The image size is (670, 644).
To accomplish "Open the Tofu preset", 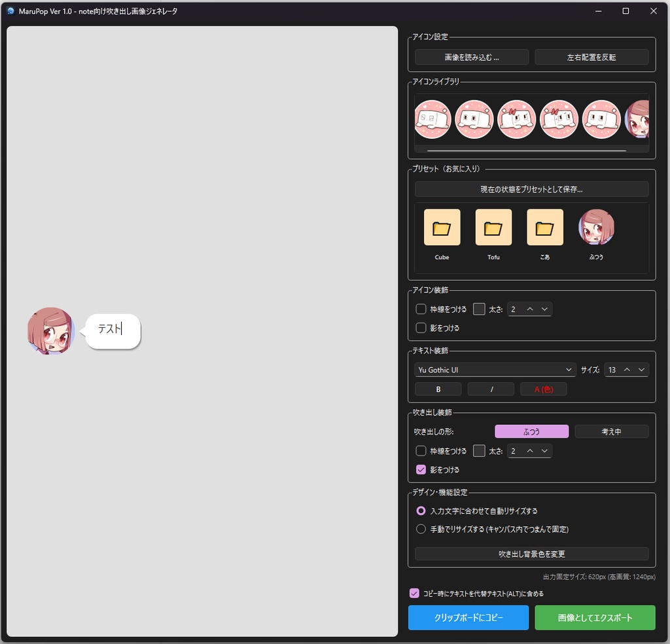I will [x=493, y=228].
